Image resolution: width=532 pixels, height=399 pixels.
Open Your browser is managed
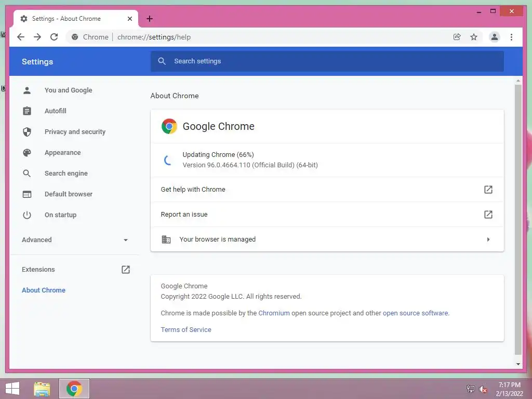click(x=327, y=239)
